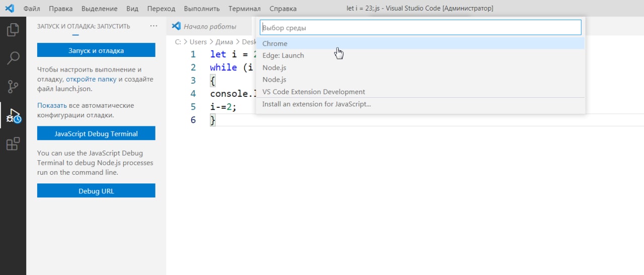Open the Search view icon

pos(13,58)
